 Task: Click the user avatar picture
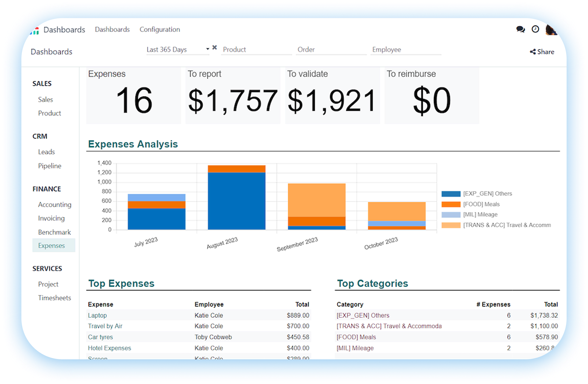(550, 30)
